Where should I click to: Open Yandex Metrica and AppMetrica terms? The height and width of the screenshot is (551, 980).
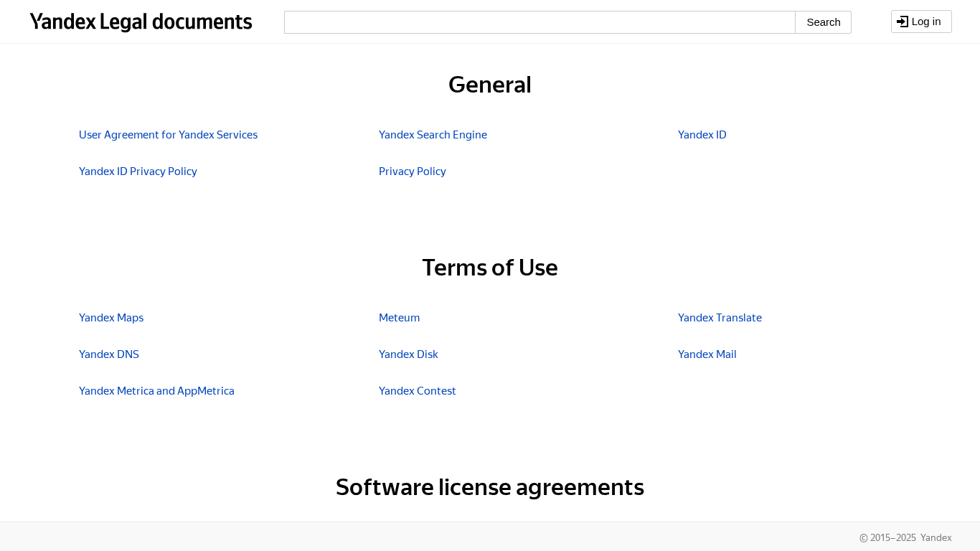pyautogui.click(x=156, y=391)
